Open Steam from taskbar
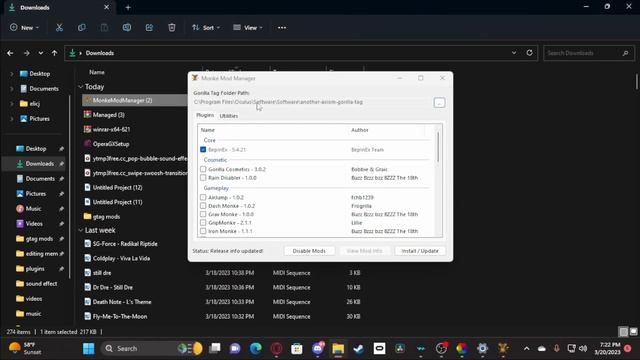Screen dimensions: 640x360 [x=359, y=349]
